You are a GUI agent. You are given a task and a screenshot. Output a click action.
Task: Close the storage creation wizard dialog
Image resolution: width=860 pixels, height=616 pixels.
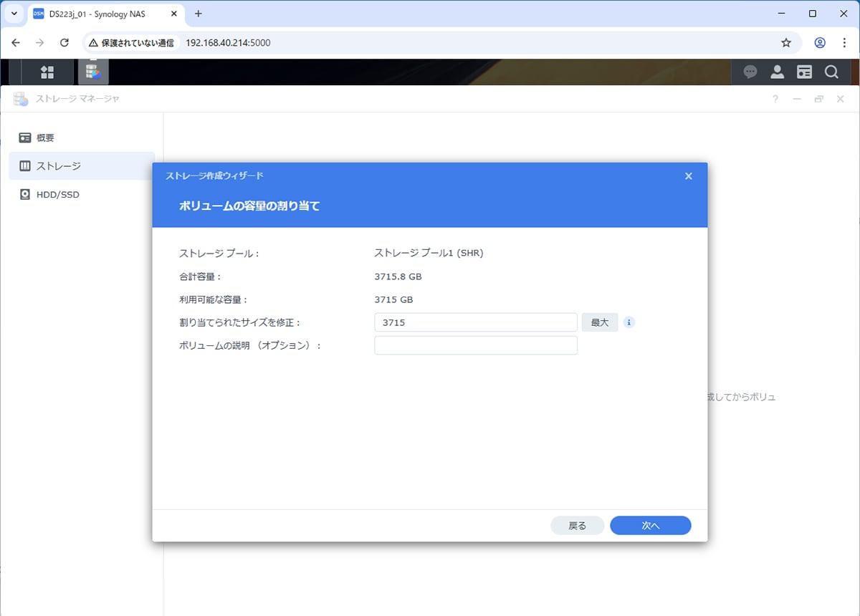click(689, 176)
